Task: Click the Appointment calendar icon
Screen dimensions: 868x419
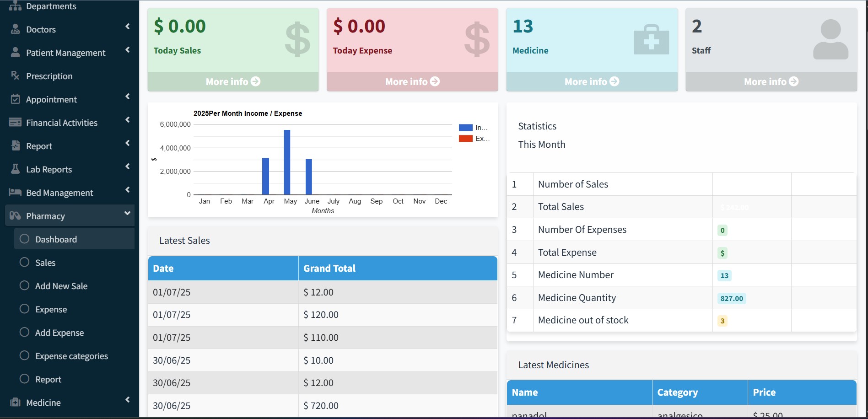Action: [15, 99]
